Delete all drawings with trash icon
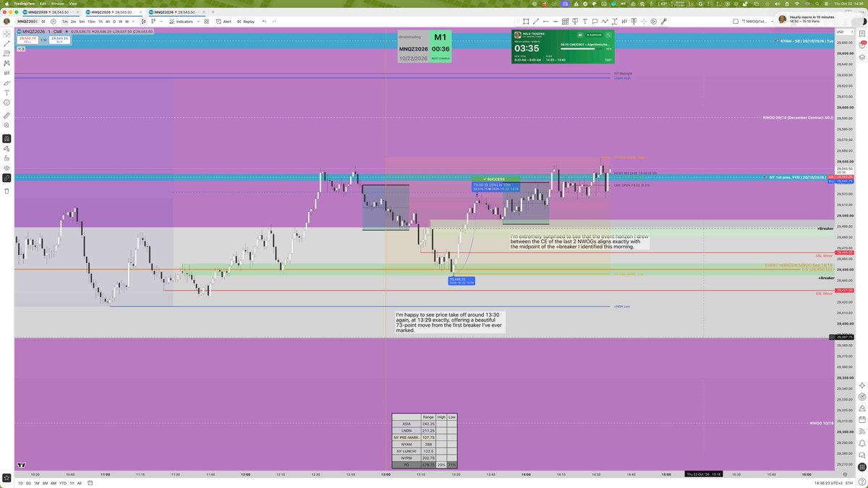 tap(7, 191)
